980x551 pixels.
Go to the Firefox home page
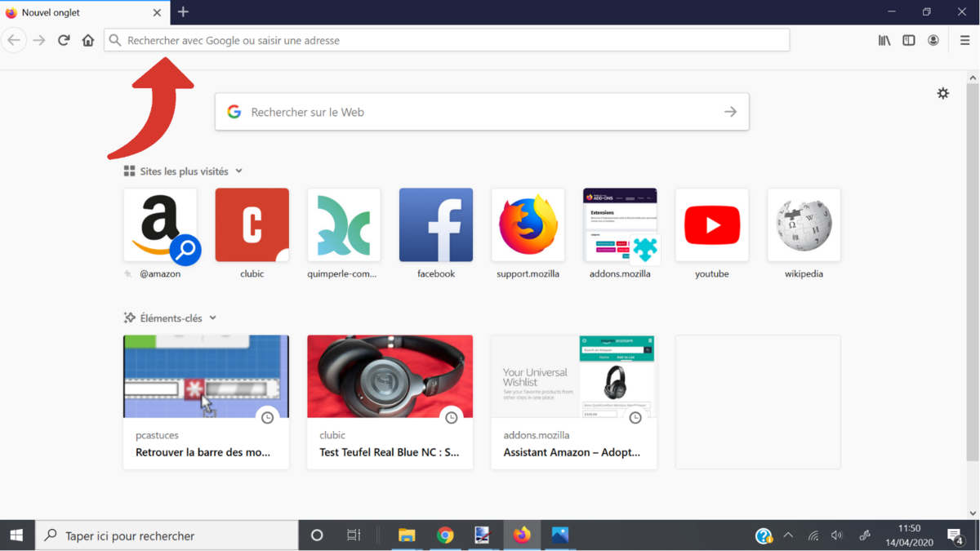[x=88, y=40]
